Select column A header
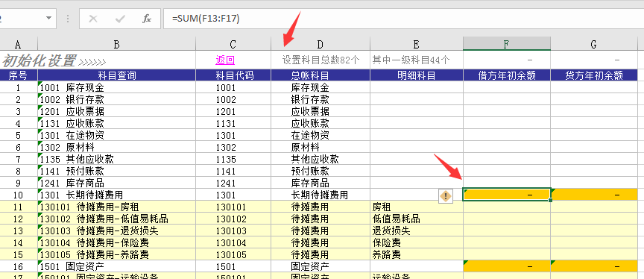This screenshot has height=279, width=644. (x=18, y=44)
